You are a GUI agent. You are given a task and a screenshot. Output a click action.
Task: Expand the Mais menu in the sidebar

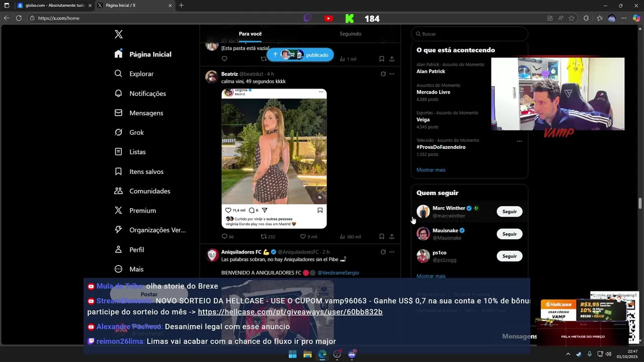point(129,269)
